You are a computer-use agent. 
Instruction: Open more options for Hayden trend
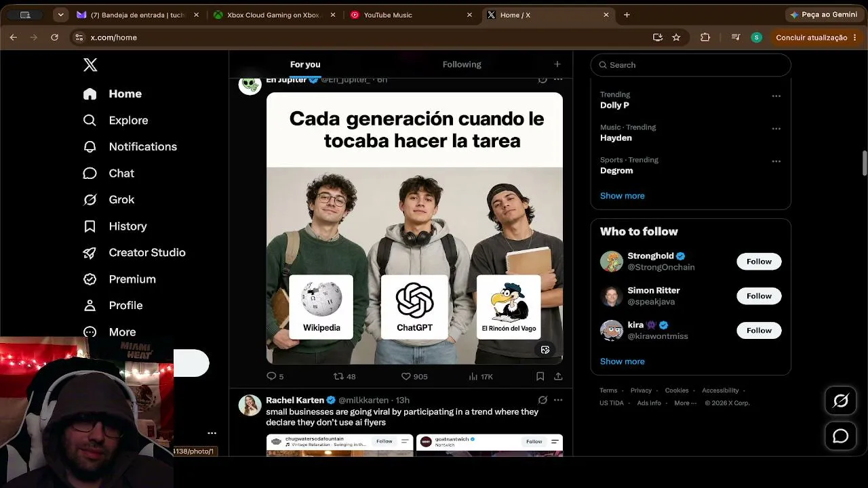(776, 129)
